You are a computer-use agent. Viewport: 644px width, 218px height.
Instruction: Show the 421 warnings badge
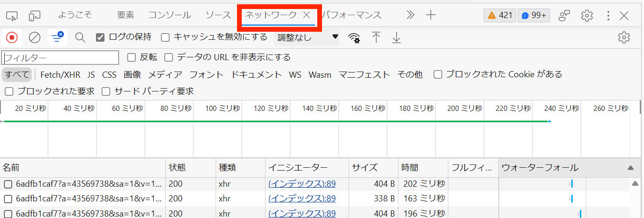[x=500, y=15]
